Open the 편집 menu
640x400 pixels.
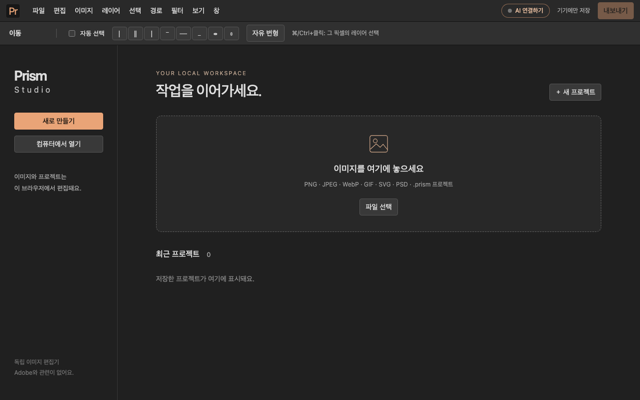point(60,11)
